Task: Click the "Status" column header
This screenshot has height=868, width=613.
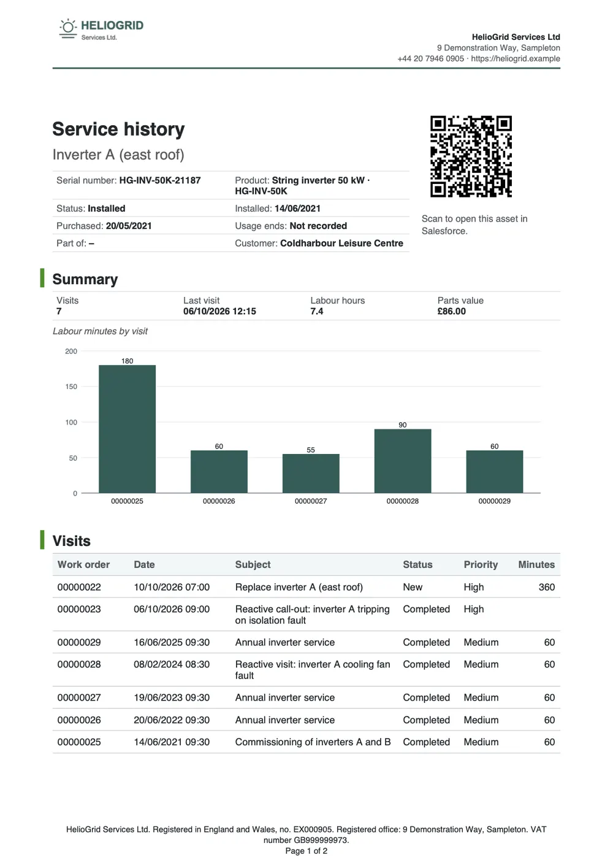Action: (x=417, y=564)
